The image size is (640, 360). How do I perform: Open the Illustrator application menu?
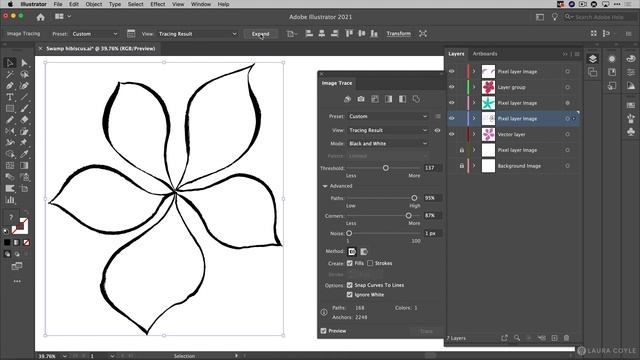[33, 4]
